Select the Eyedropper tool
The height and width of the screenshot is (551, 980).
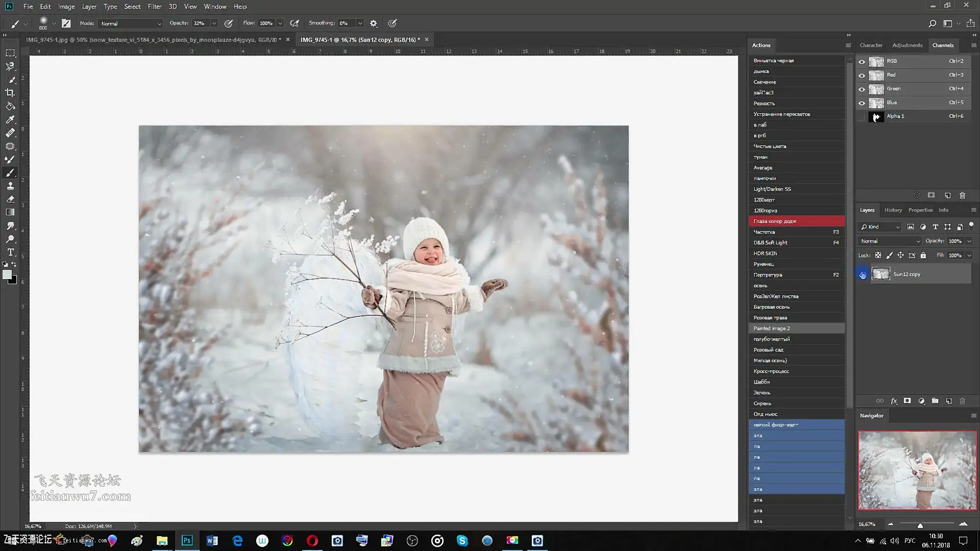[x=10, y=119]
